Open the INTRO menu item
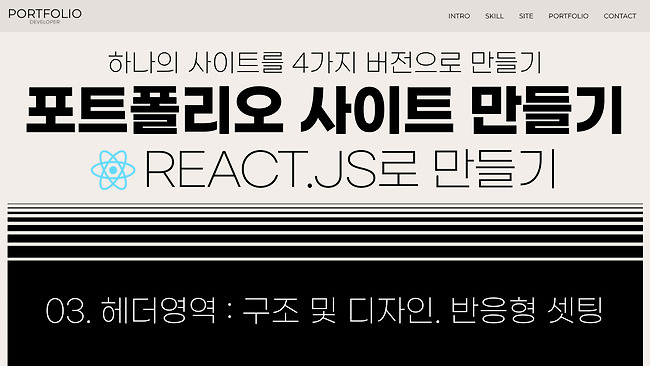The width and height of the screenshot is (650, 366). point(459,16)
